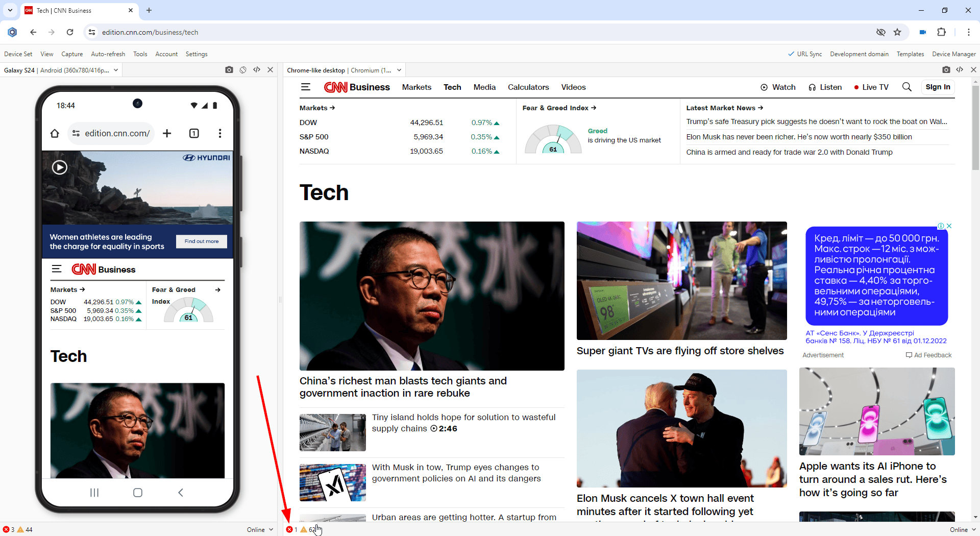Capture screenshot of Chrome-like desktop panel
Image resolution: width=980 pixels, height=536 pixels.
click(x=946, y=70)
